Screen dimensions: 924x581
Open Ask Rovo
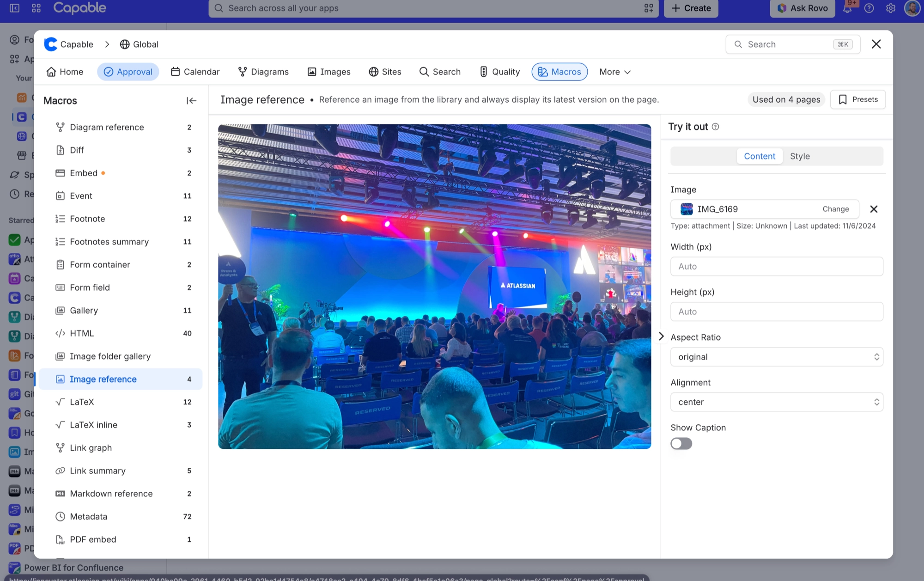coord(802,8)
